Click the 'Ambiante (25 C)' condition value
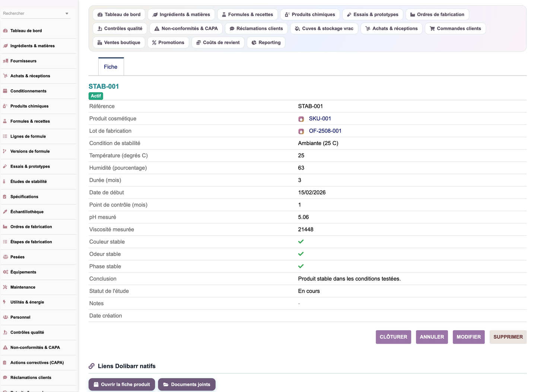Screen dimensions: 538x392 click(318, 143)
